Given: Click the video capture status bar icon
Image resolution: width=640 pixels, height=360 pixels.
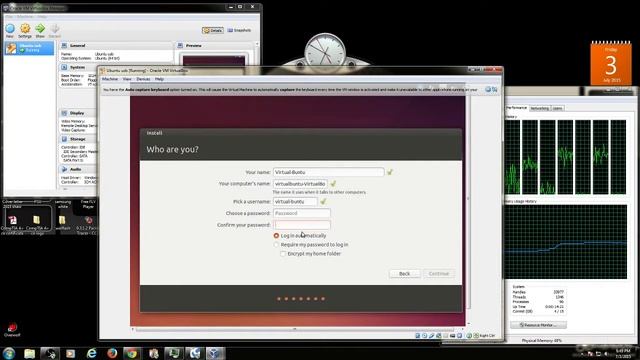Looking at the screenshot, I should pos(452,336).
